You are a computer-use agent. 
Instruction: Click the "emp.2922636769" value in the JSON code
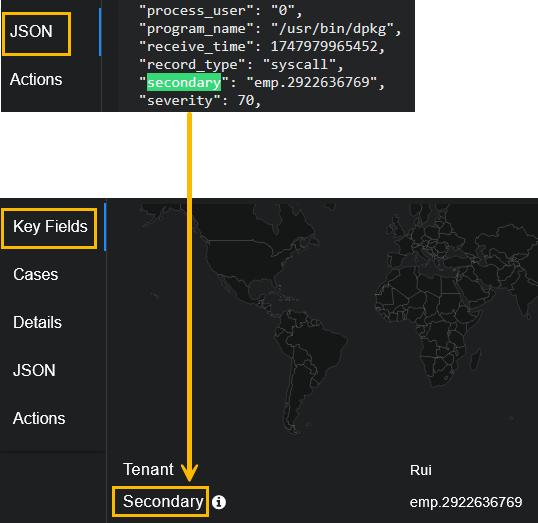312,82
